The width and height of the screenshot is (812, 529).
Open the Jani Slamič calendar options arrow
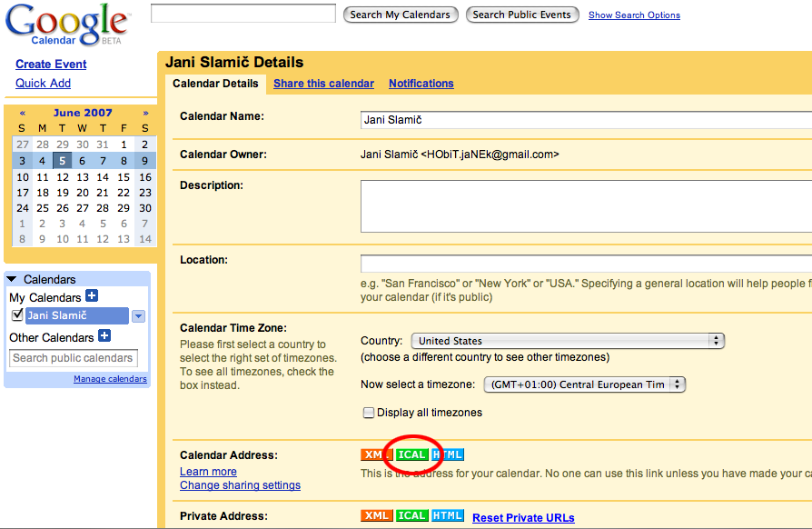coord(138,316)
